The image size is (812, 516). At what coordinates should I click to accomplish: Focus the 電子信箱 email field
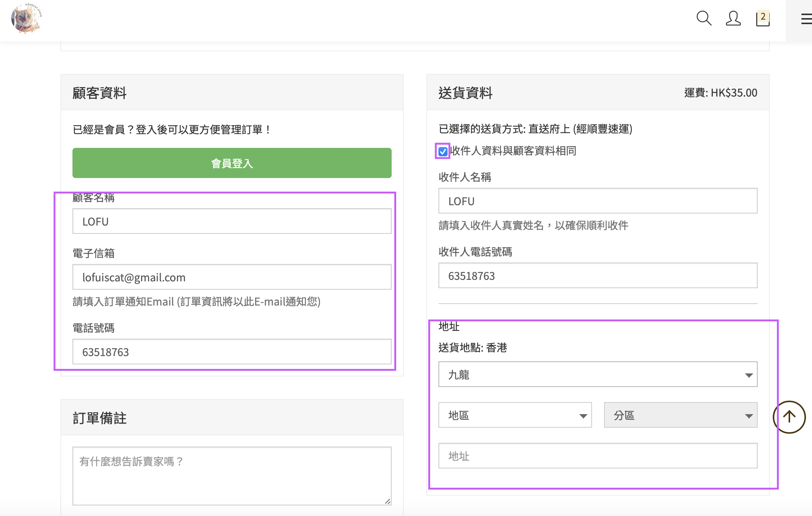[x=232, y=277]
